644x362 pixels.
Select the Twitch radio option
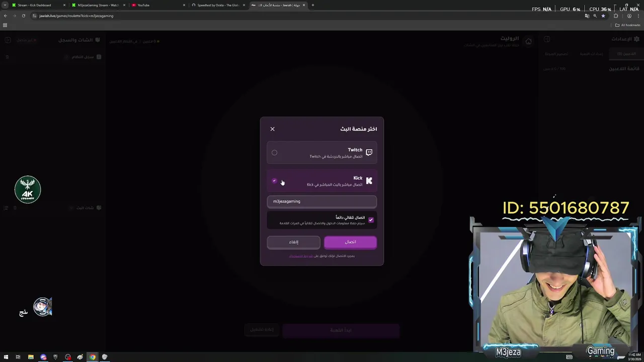tap(274, 153)
